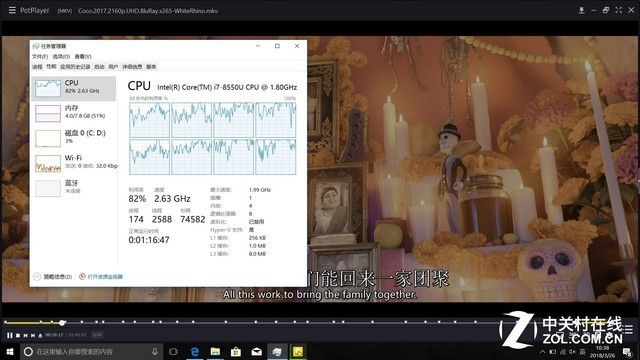Switch to the 进程 tab
The image size is (640, 360).
pyautogui.click(x=38, y=67)
